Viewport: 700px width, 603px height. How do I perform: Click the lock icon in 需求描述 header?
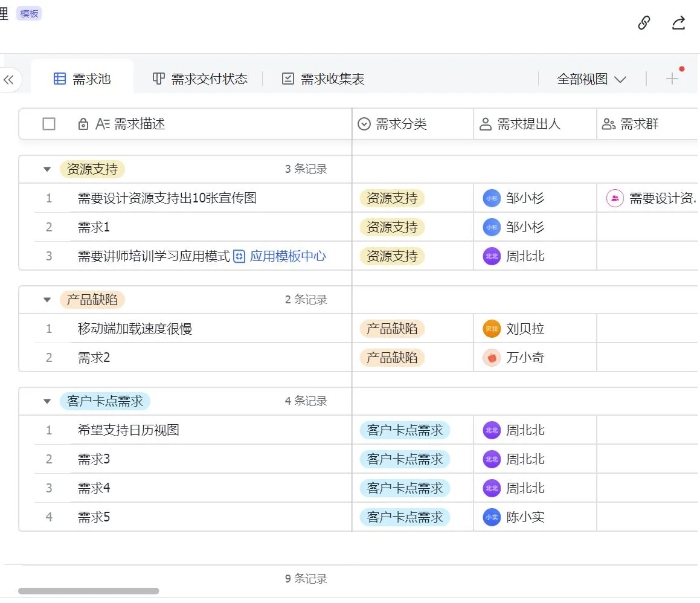tap(83, 124)
